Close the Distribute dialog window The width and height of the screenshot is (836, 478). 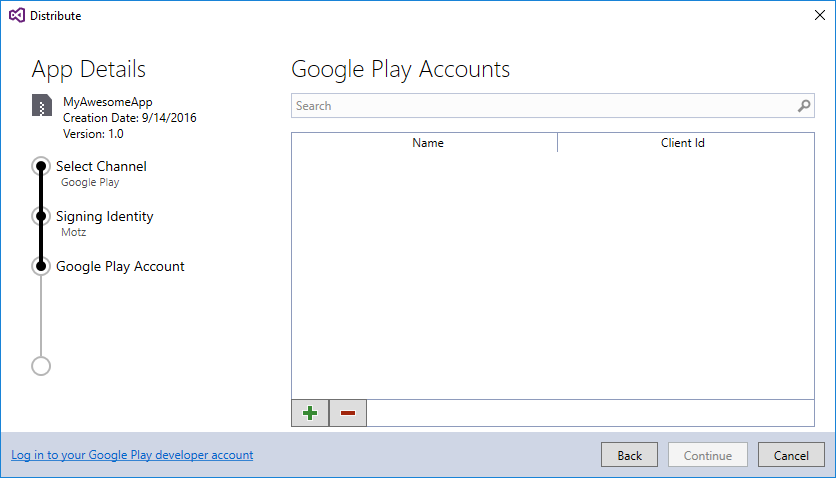pyautogui.click(x=820, y=15)
